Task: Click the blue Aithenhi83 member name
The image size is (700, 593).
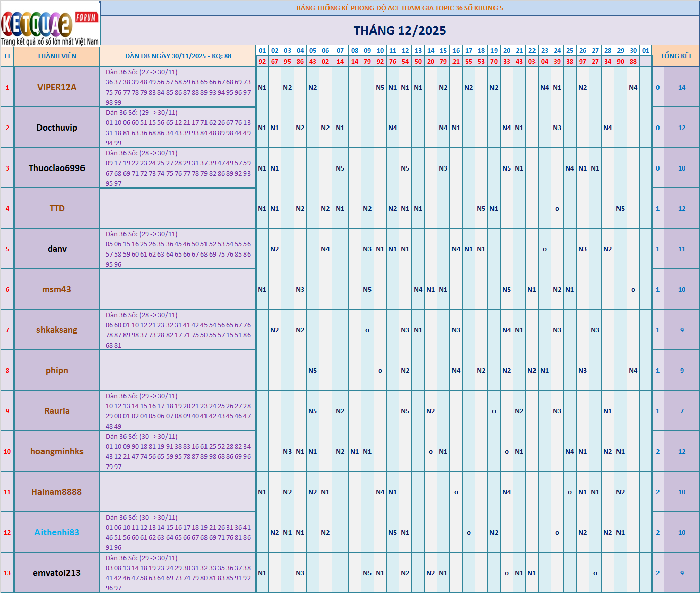Action: point(57,532)
